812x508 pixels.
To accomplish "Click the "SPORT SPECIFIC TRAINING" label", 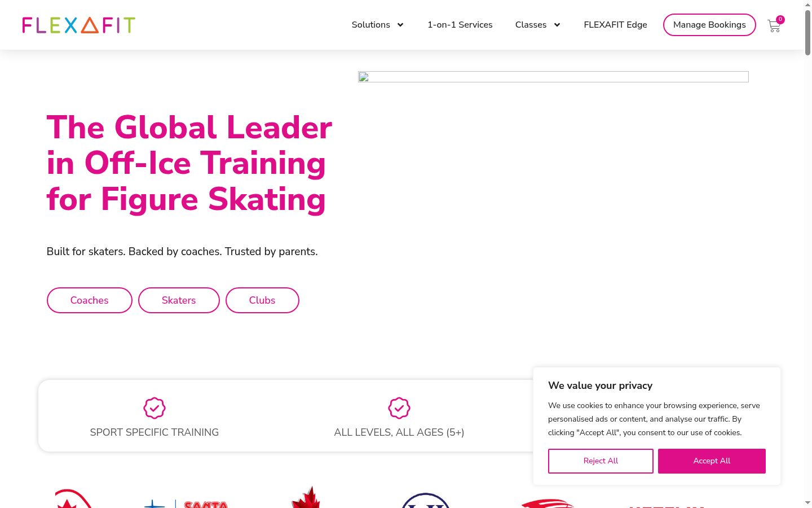I will tap(155, 432).
